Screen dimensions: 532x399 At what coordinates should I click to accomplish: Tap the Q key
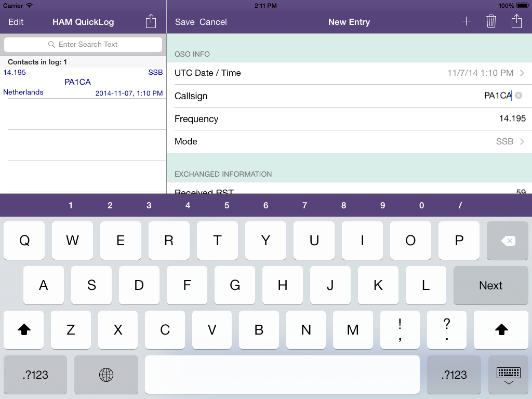click(24, 241)
